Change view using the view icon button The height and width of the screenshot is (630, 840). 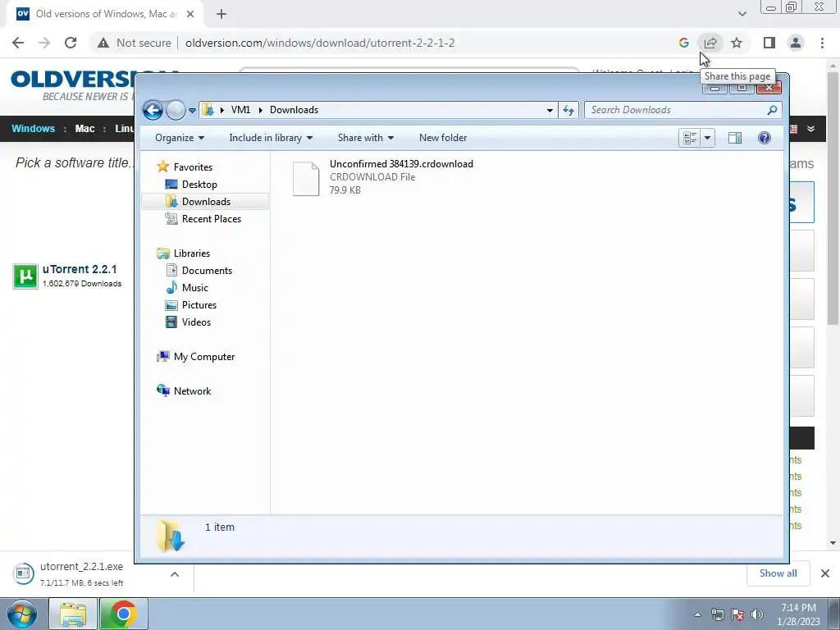pyautogui.click(x=690, y=138)
